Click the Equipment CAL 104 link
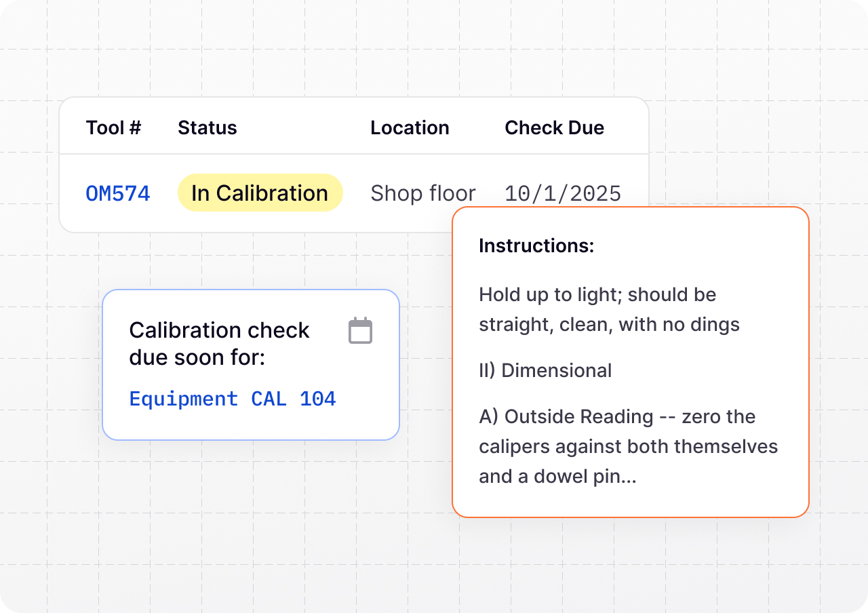Image resolution: width=868 pixels, height=613 pixels. (x=233, y=399)
